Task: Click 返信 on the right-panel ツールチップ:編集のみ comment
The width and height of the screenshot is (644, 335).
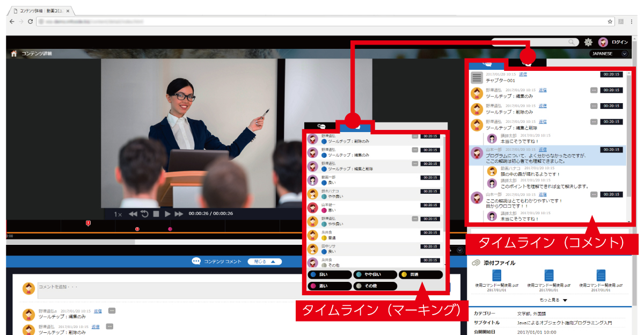Action: [543, 90]
